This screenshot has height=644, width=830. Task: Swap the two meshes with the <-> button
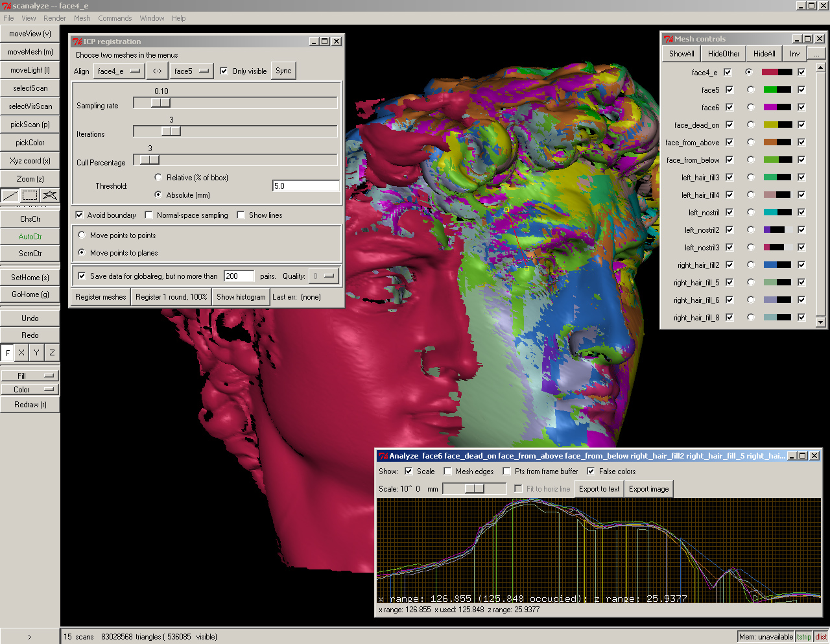pos(158,71)
